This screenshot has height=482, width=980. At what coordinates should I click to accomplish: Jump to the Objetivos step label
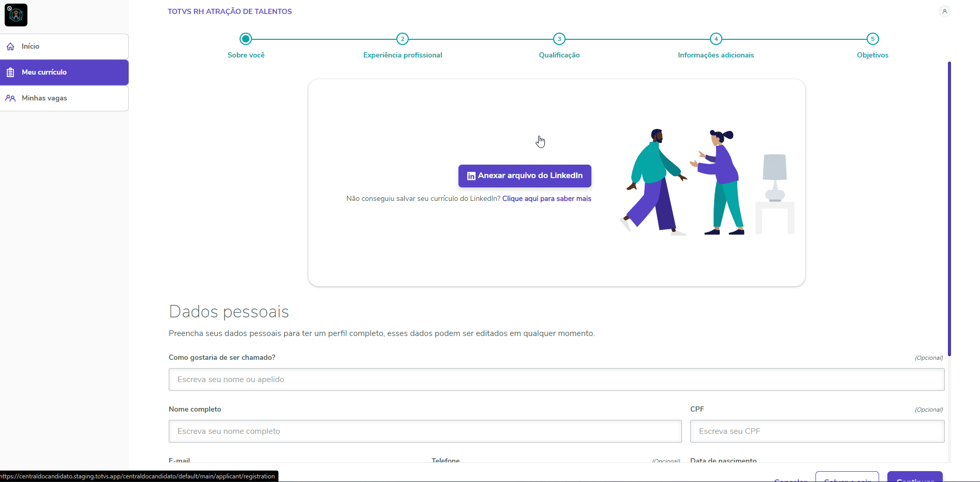[873, 55]
